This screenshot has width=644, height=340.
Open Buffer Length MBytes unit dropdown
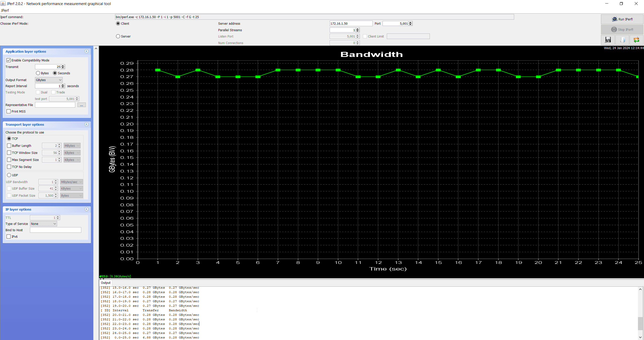72,146
